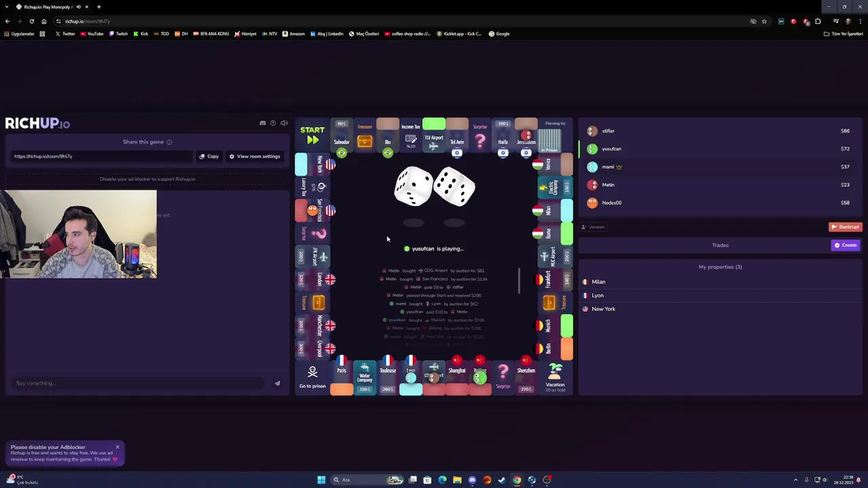The image size is (868, 488).
Task: Select the Rio property tile
Action: pos(388,136)
